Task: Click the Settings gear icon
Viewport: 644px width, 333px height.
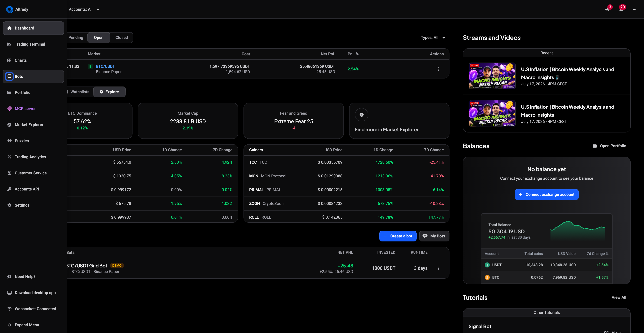Action: (x=10, y=205)
